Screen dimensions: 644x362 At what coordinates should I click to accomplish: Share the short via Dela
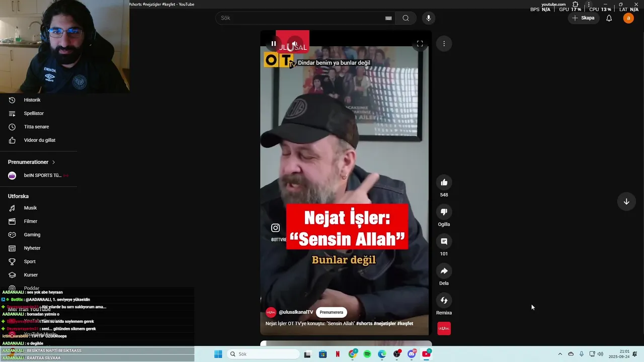(x=444, y=271)
